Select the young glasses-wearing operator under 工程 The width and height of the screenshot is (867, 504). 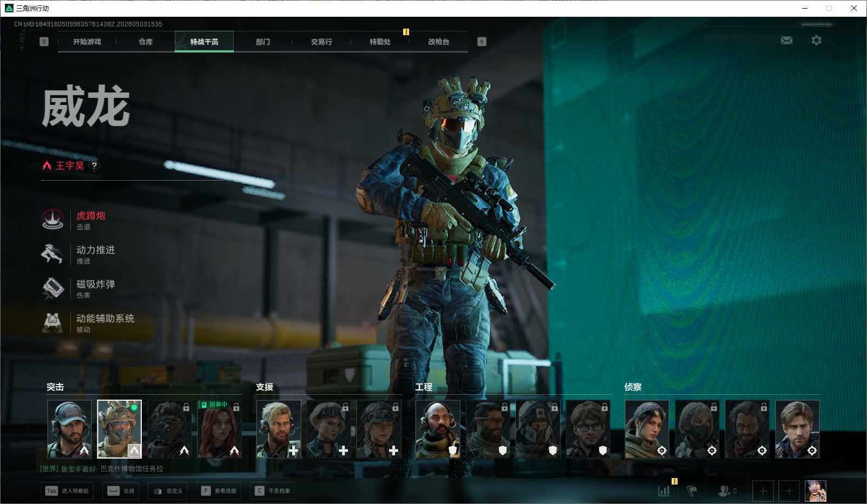coord(588,429)
